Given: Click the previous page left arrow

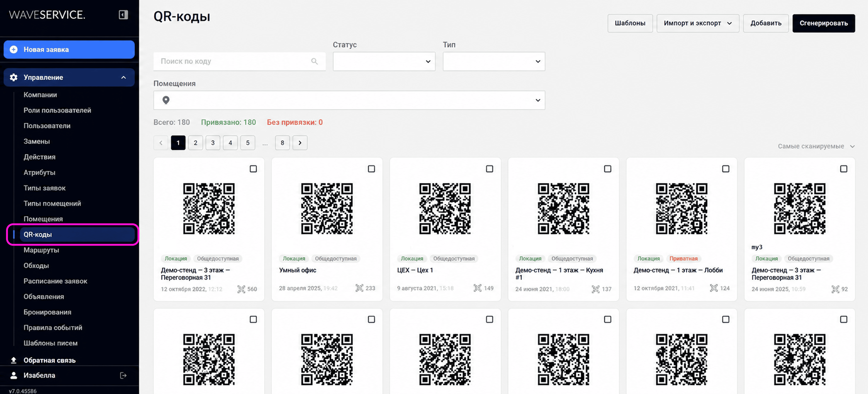Looking at the screenshot, I should tap(161, 143).
